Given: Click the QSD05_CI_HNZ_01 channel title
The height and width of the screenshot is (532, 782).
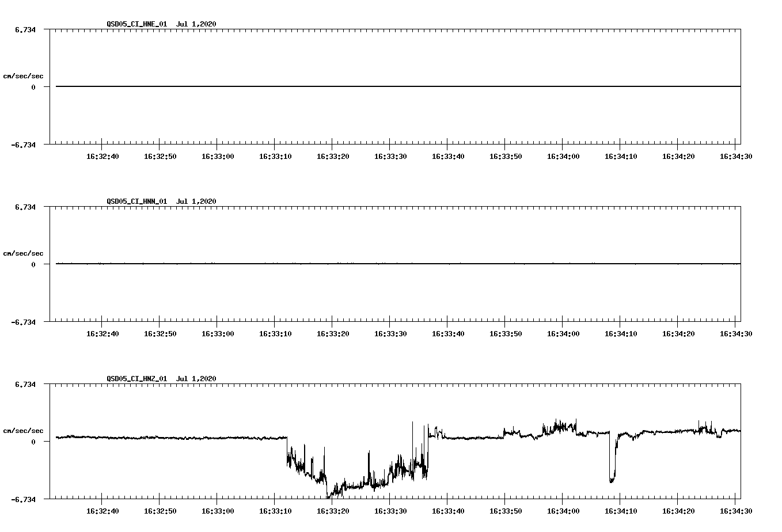Looking at the screenshot, I should pyautogui.click(x=137, y=379).
